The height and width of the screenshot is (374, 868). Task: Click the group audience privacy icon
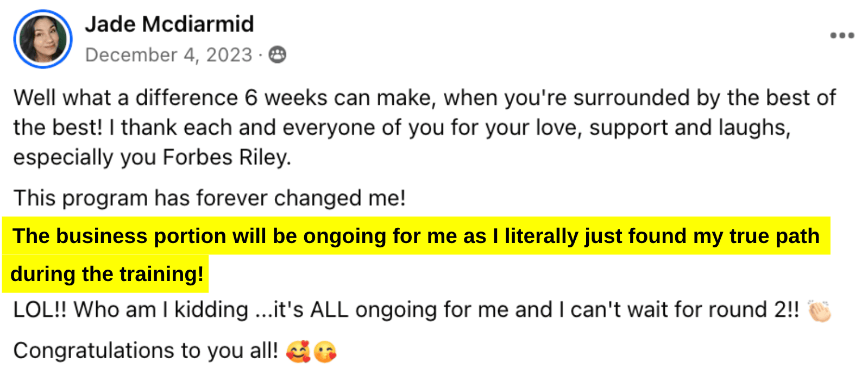click(x=278, y=54)
